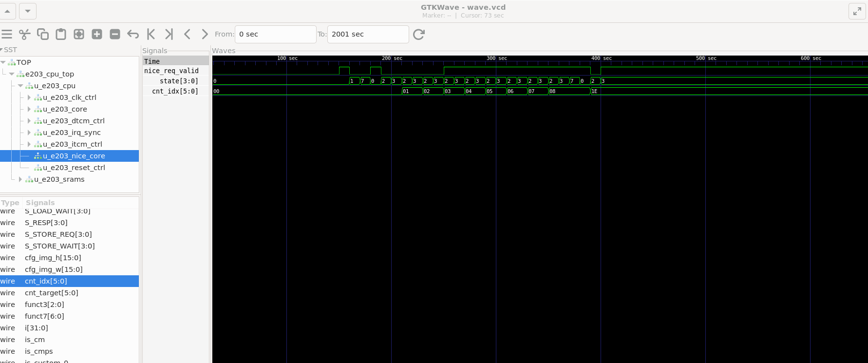Click the Signals column header
Viewport: 868px width, 363px height.
coord(40,203)
